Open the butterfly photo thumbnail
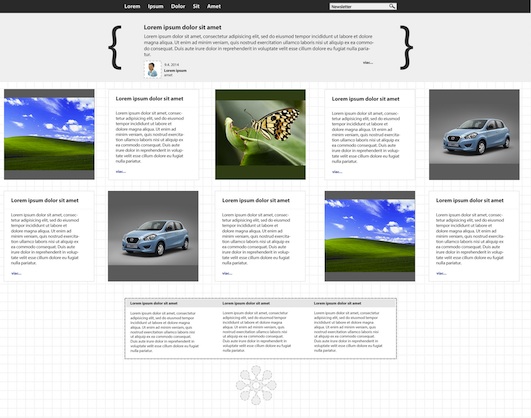Viewport: 531px width, 418px height. [x=260, y=134]
